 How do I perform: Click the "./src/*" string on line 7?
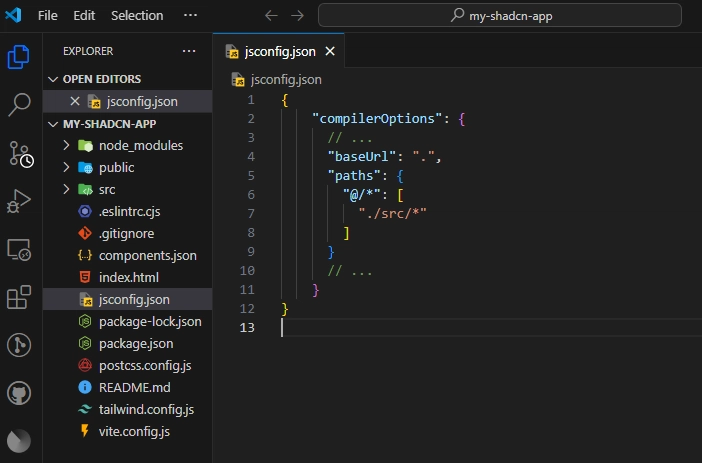[x=392, y=214]
